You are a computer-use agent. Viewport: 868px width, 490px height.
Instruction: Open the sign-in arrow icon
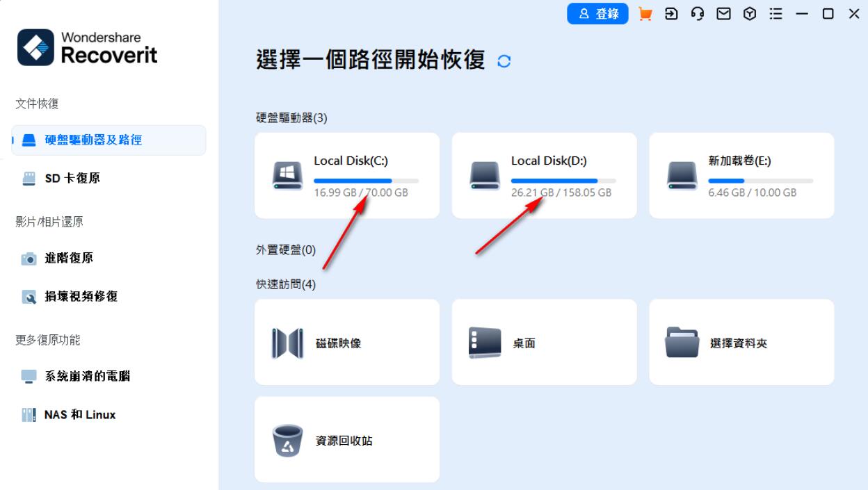point(670,13)
